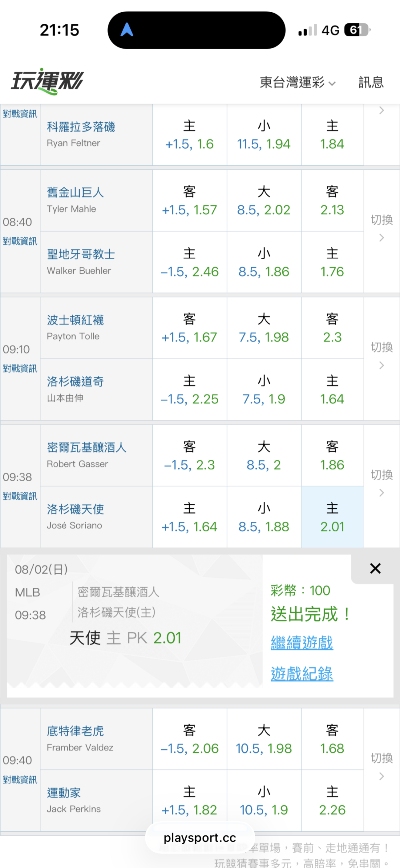Open 對戰資訊 for the 08:40 game
The height and width of the screenshot is (868, 400).
20,241
